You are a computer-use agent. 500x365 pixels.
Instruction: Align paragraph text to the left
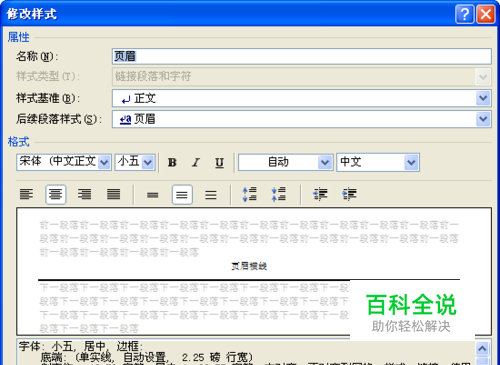click(x=26, y=194)
